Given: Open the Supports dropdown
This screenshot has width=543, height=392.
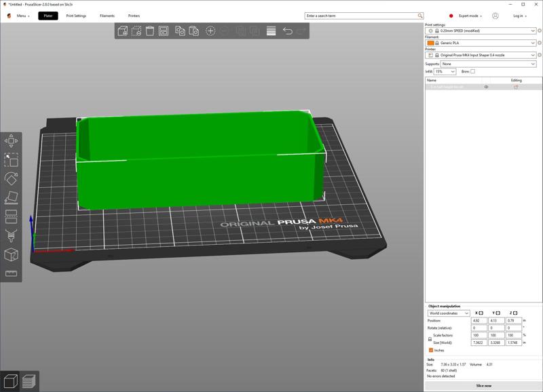Looking at the screenshot, I should 488,64.
